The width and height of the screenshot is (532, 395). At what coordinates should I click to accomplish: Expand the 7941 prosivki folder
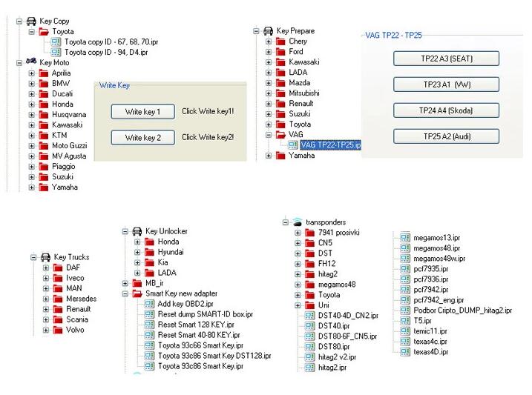[298, 233]
